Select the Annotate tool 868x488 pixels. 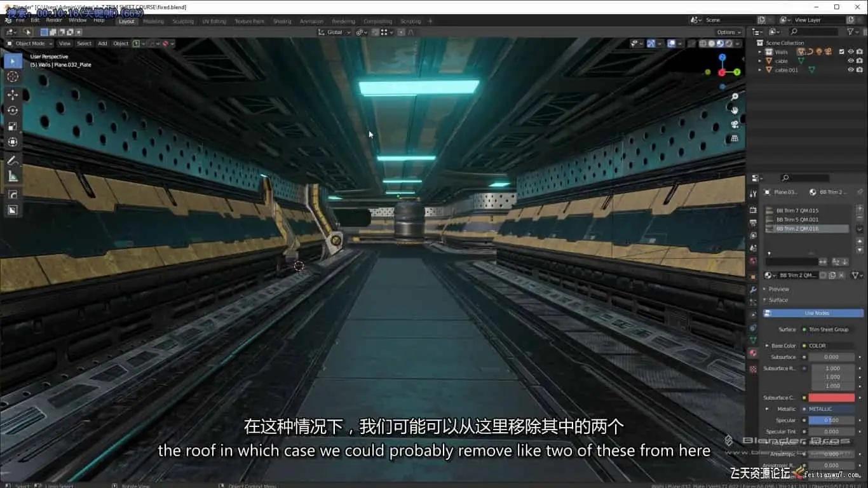tap(13, 160)
